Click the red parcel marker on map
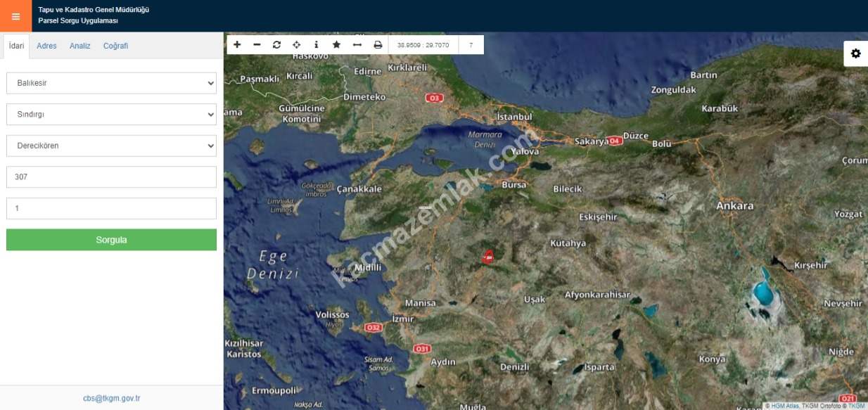Image resolution: width=868 pixels, height=410 pixels. point(489,257)
